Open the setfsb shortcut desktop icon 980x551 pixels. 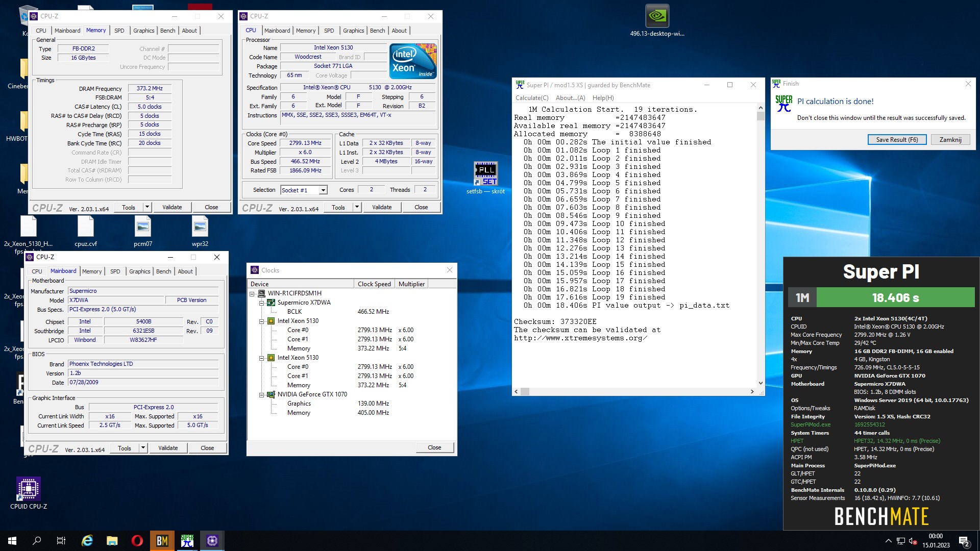[x=485, y=178]
